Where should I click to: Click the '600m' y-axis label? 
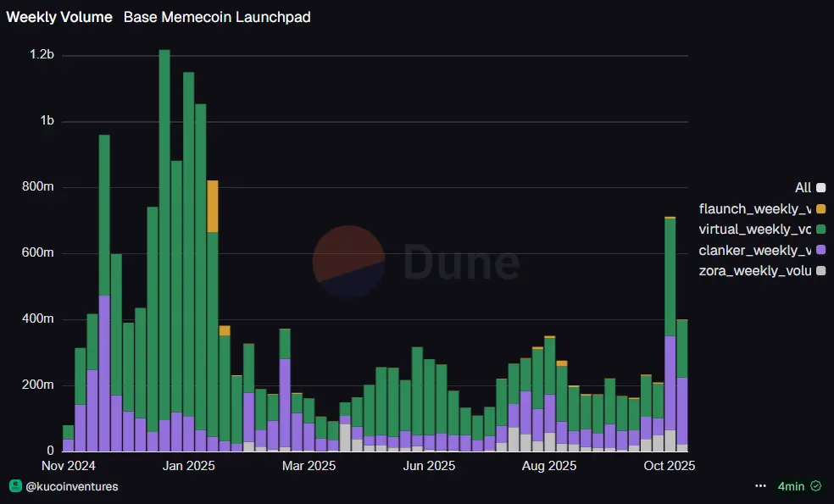[38, 252]
